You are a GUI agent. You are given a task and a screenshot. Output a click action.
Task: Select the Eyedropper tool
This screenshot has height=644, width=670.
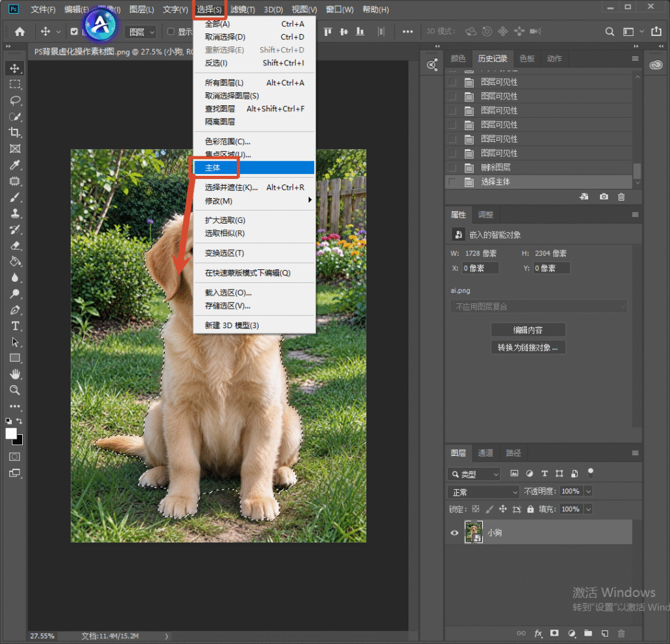(15, 165)
